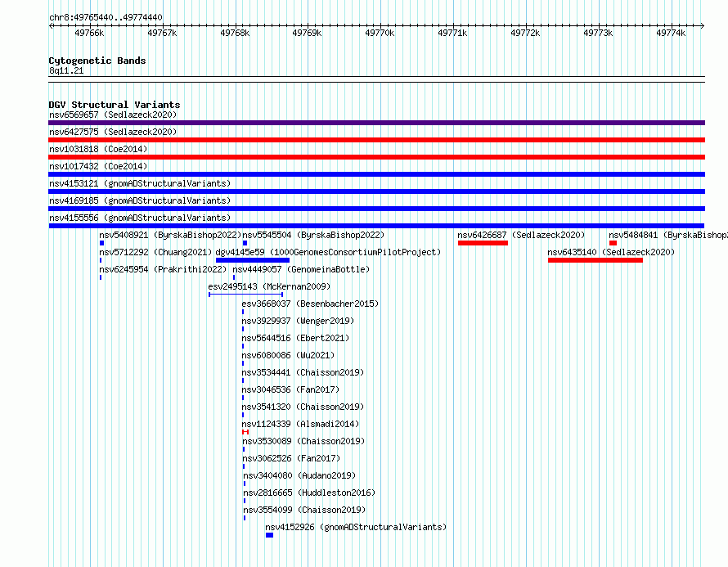The height and width of the screenshot is (567, 728).
Task: Click the chr8:49765440..49774440 region label
Action: point(106,17)
